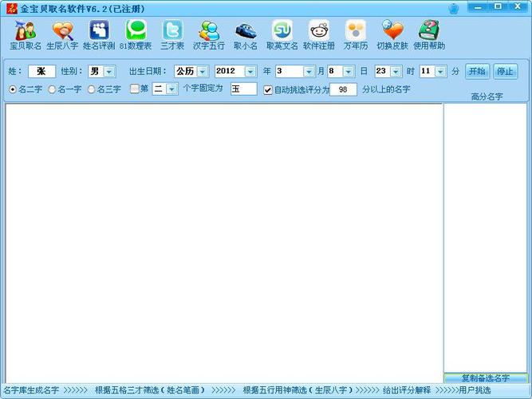Expand the 性别 gender dropdown

tap(109, 71)
